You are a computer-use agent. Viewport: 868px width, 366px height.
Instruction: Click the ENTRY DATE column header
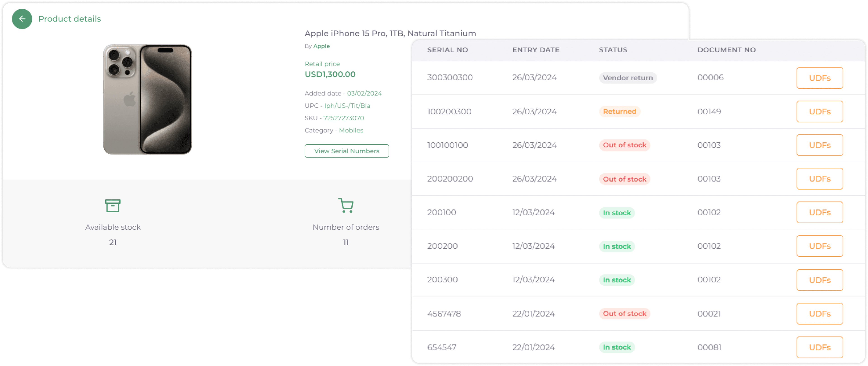pyautogui.click(x=536, y=50)
